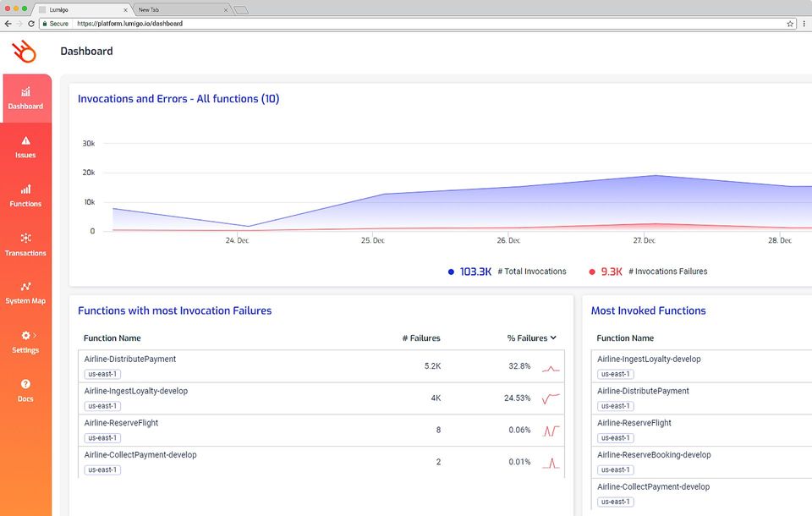Image resolution: width=812 pixels, height=516 pixels.
Task: Switch to the Lumigo browser tab
Action: click(x=83, y=9)
